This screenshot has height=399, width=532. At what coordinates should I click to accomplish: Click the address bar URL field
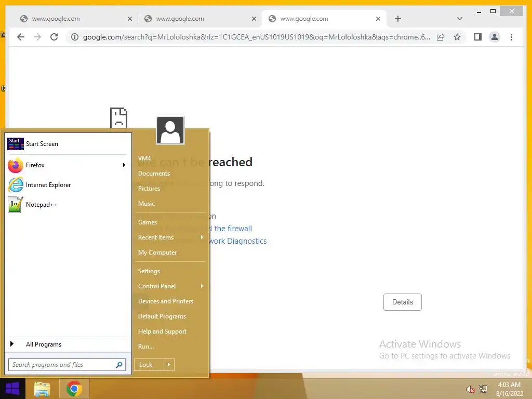(x=256, y=37)
